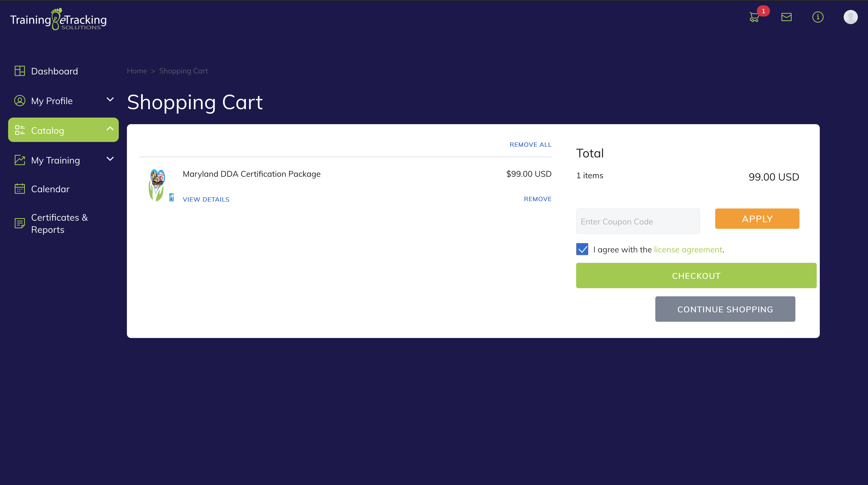This screenshot has width=868, height=485.
Task: Open the shopping cart icon in header
Action: pos(754,17)
